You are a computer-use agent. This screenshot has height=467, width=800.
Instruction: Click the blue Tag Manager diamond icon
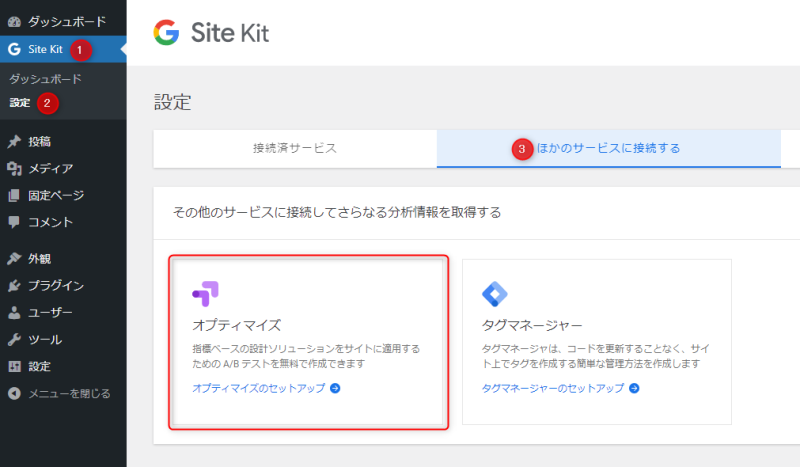coord(494,294)
